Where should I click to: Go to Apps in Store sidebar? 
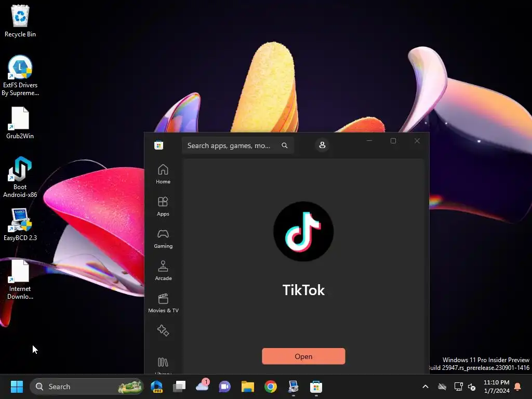(x=163, y=207)
